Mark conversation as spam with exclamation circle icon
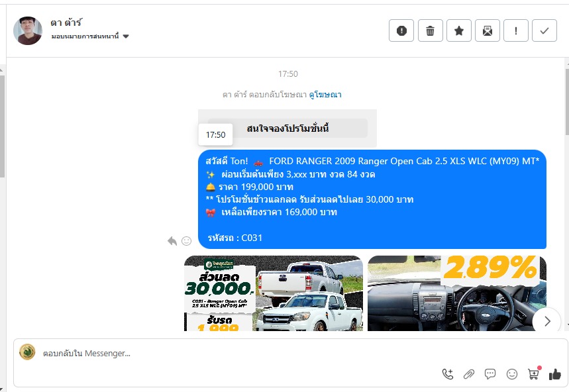569x392 pixels. 401,30
